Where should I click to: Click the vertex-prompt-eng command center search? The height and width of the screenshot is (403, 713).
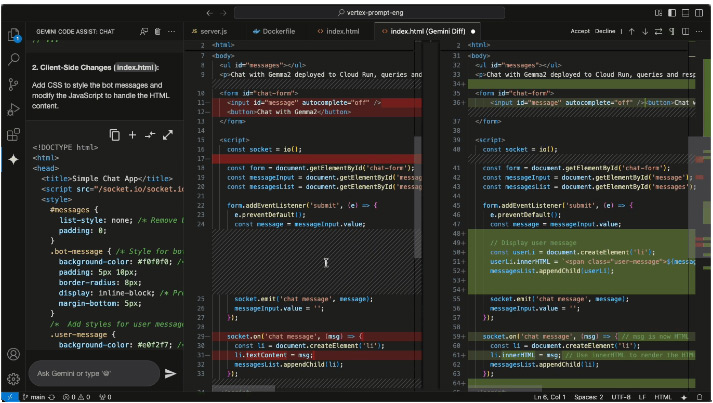(369, 13)
